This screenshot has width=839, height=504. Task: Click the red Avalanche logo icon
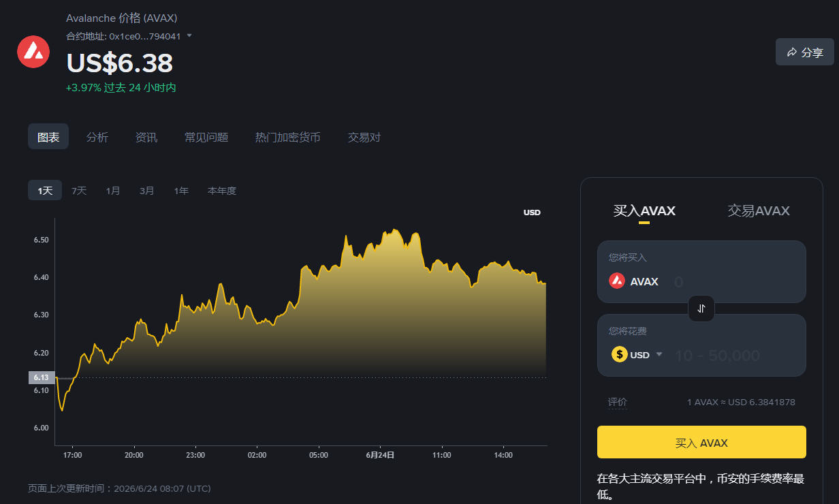33,52
